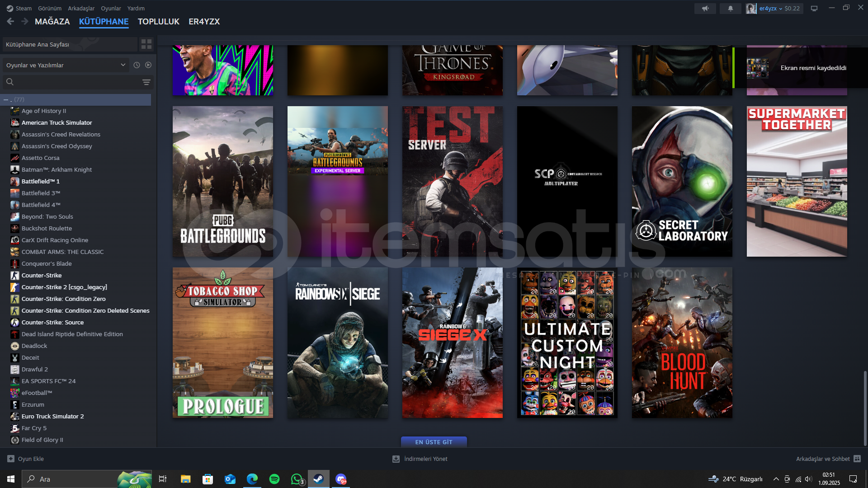
Task: Show hidden system tray icons chevron
Action: [776, 479]
